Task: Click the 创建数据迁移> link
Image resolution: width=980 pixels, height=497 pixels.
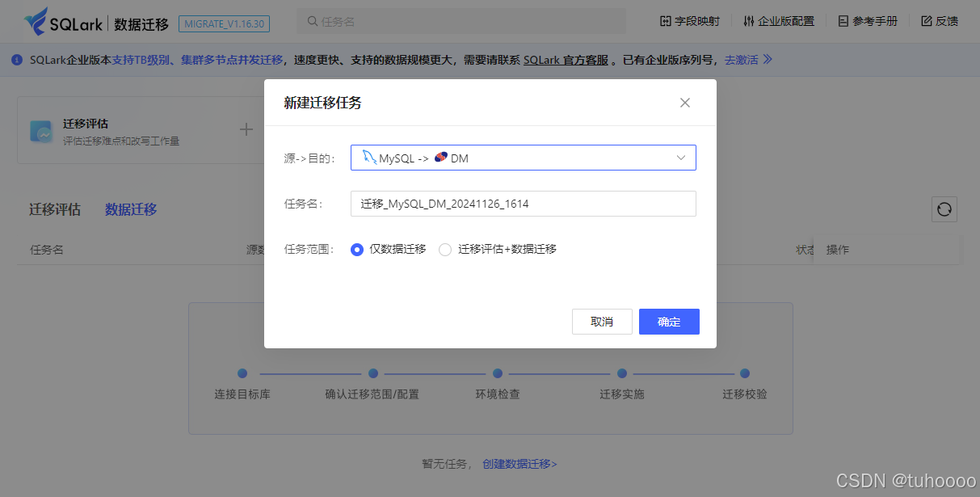Action: (520, 464)
